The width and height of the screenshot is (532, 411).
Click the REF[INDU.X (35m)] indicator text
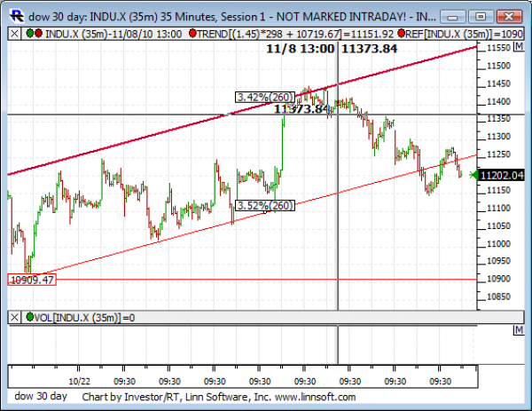(x=464, y=34)
